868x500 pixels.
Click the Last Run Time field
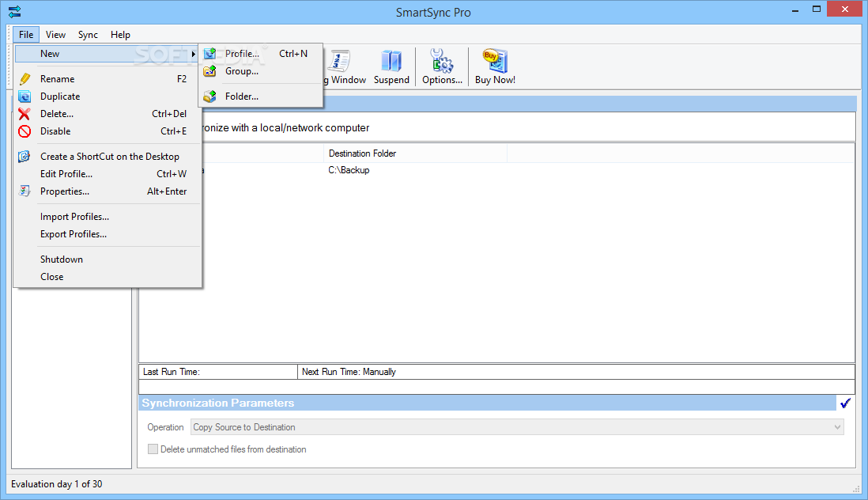[x=218, y=372]
